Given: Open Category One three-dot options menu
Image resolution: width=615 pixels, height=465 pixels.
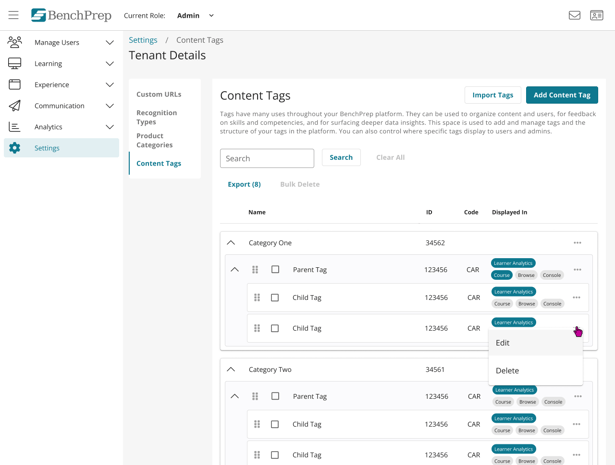Looking at the screenshot, I should point(577,243).
